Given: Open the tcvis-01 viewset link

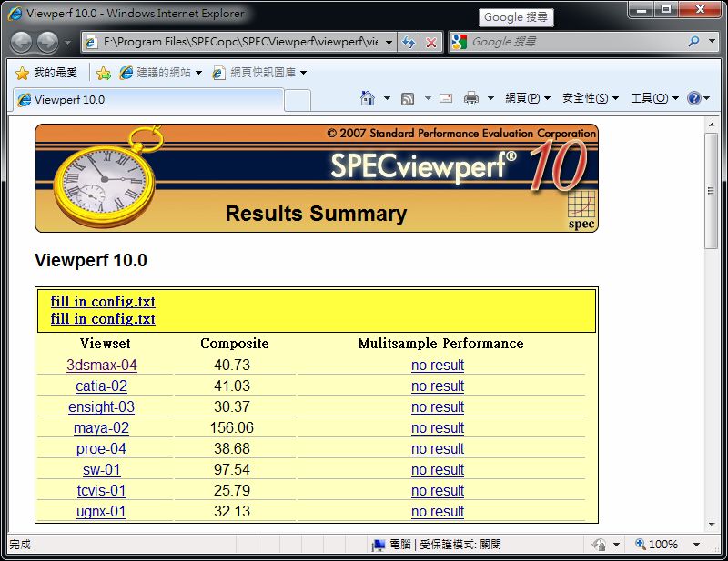Looking at the screenshot, I should point(101,490).
